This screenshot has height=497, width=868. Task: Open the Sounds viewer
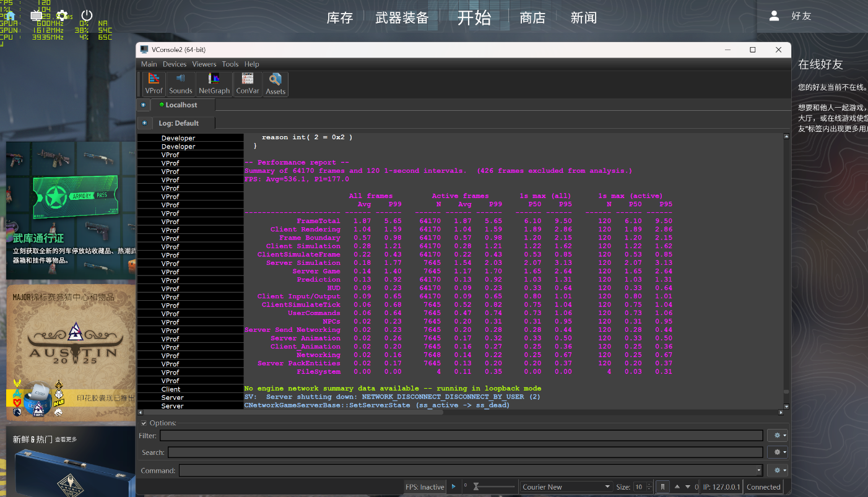(181, 84)
